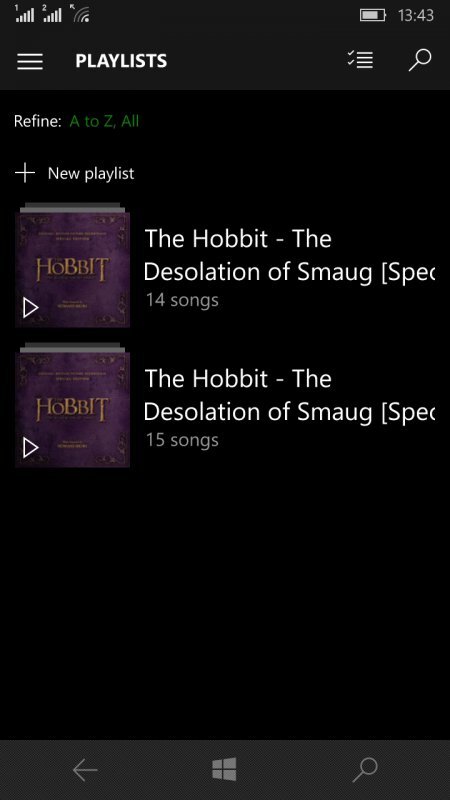Viewport: 450px width, 800px height.
Task: Tap the bottom bar search magnifier
Action: (365, 770)
